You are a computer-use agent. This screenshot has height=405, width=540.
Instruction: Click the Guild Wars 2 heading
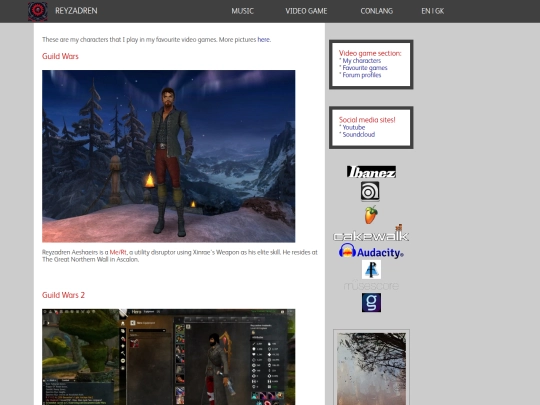63,295
